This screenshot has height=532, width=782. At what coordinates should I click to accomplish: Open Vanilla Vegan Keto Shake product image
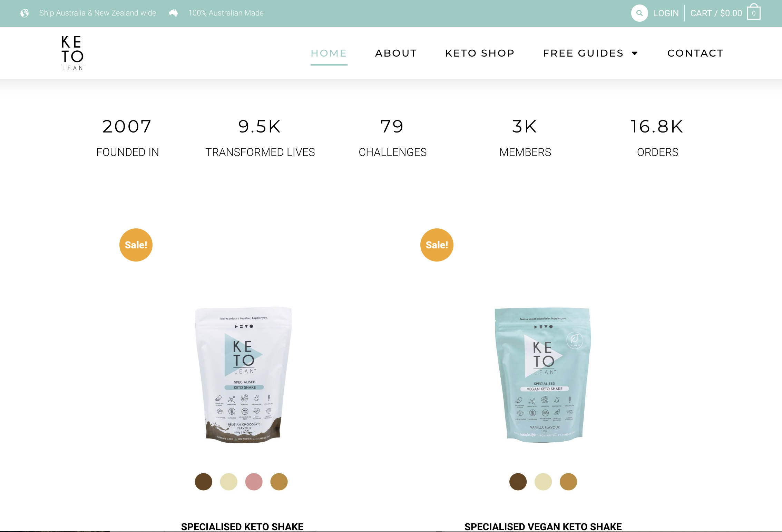[x=543, y=375]
